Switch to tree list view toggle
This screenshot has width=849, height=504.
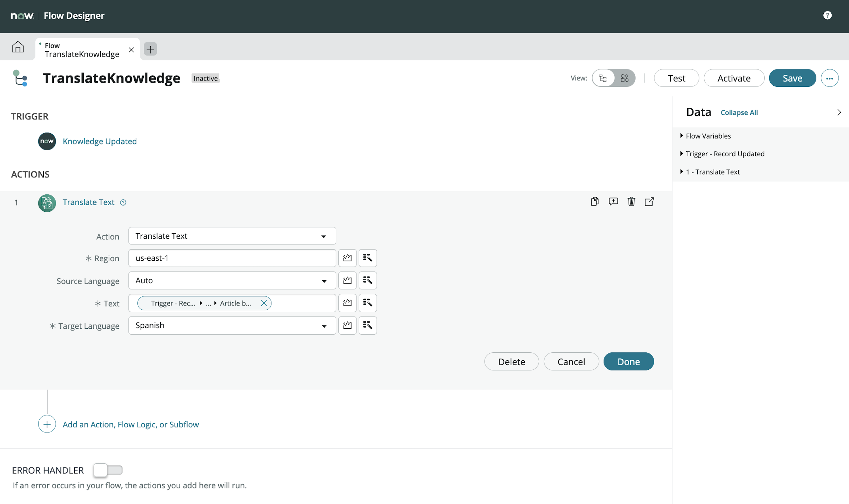603,78
